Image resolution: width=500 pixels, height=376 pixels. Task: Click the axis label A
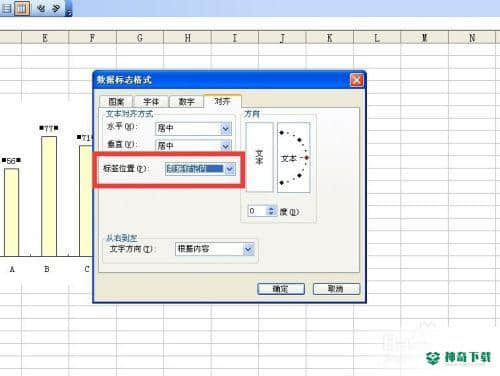[x=12, y=269]
